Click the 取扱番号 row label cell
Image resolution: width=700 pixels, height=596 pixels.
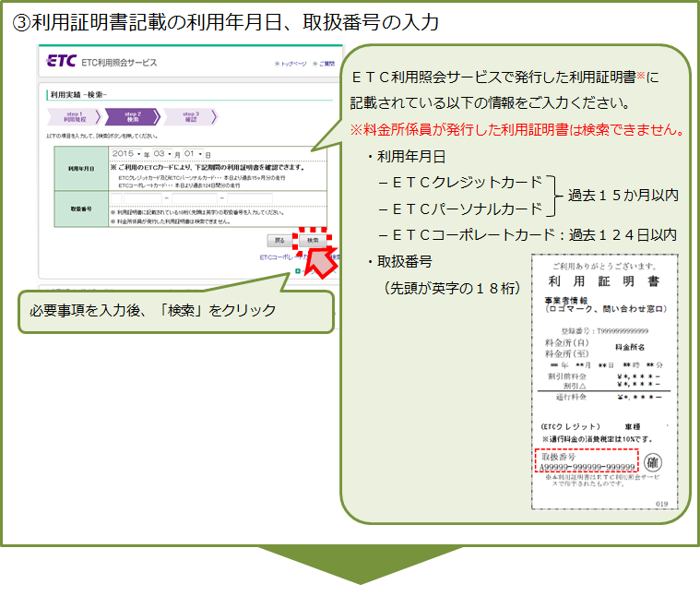pos(81,209)
